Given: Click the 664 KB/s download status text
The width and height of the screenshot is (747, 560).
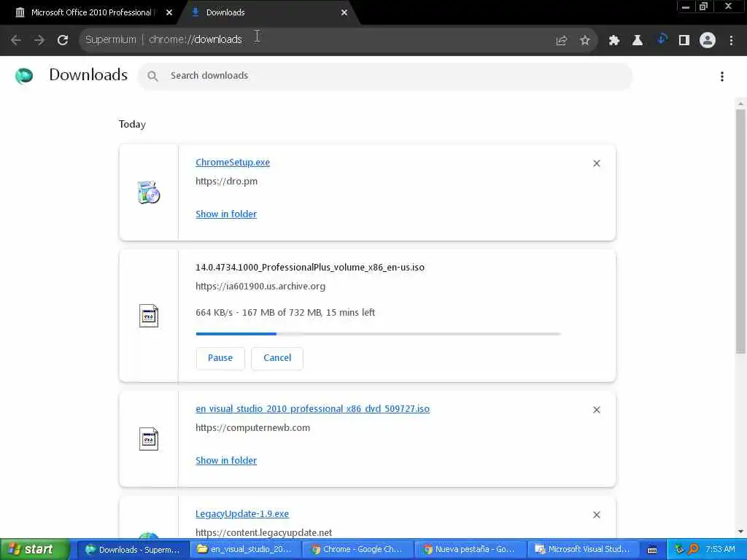Looking at the screenshot, I should (x=285, y=313).
